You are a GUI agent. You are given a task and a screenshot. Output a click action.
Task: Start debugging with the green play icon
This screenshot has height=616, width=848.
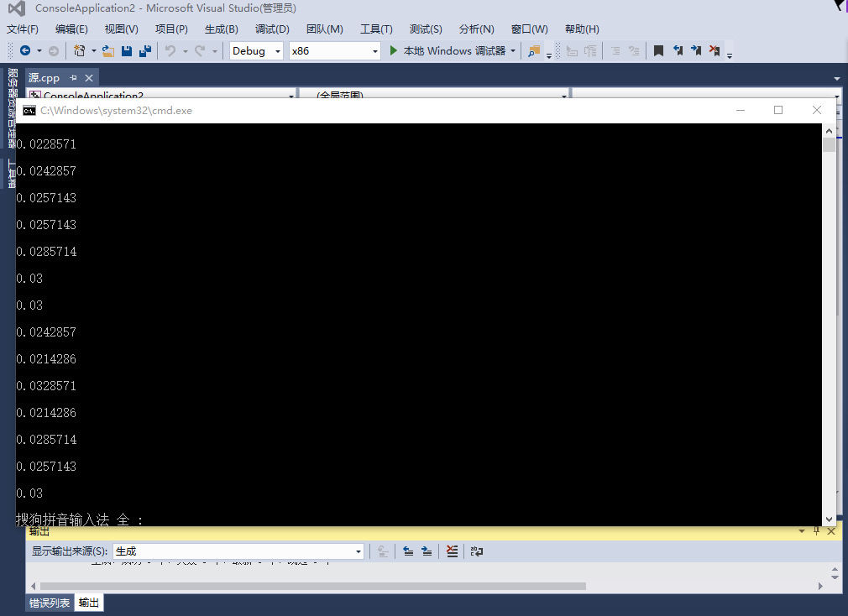(x=394, y=50)
